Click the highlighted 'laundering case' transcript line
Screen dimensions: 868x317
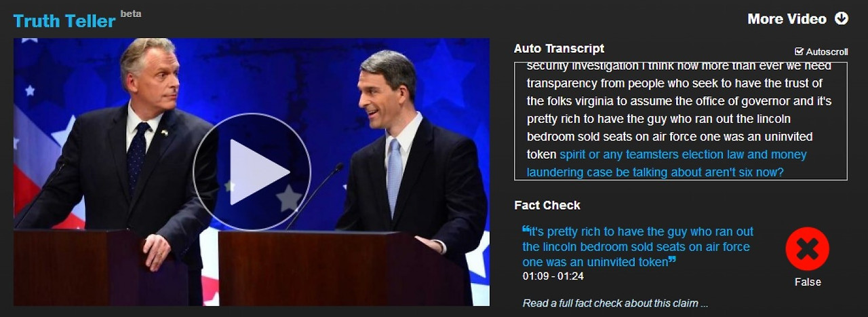coord(655,172)
